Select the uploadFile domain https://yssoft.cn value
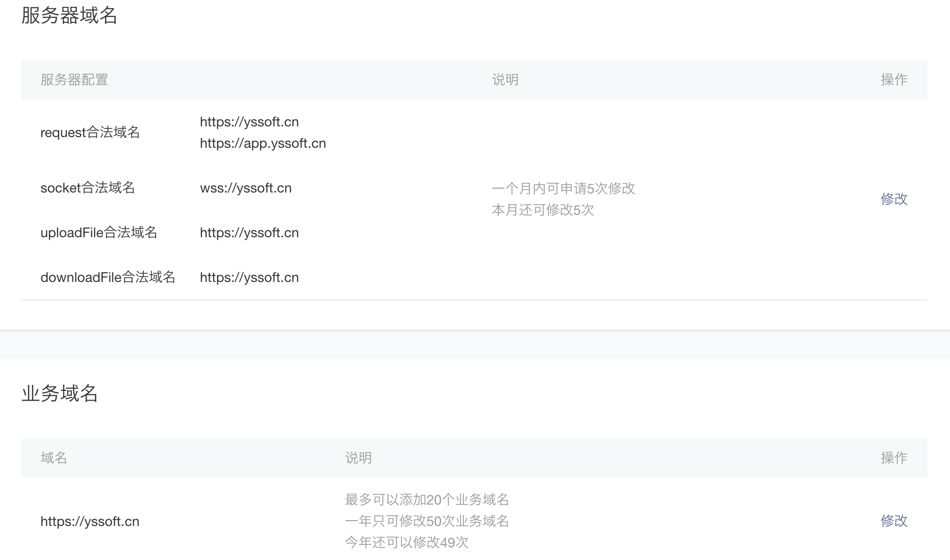950x560 pixels. (249, 233)
